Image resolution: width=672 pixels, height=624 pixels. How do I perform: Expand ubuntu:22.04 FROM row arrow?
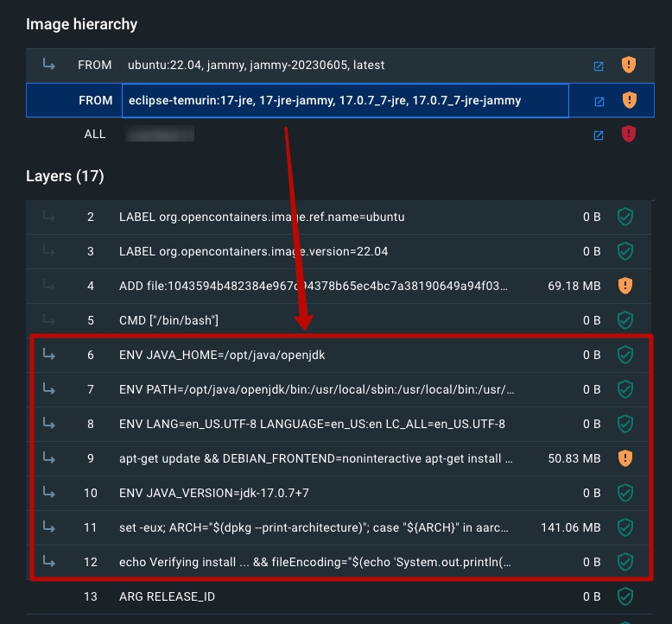[x=48, y=65]
